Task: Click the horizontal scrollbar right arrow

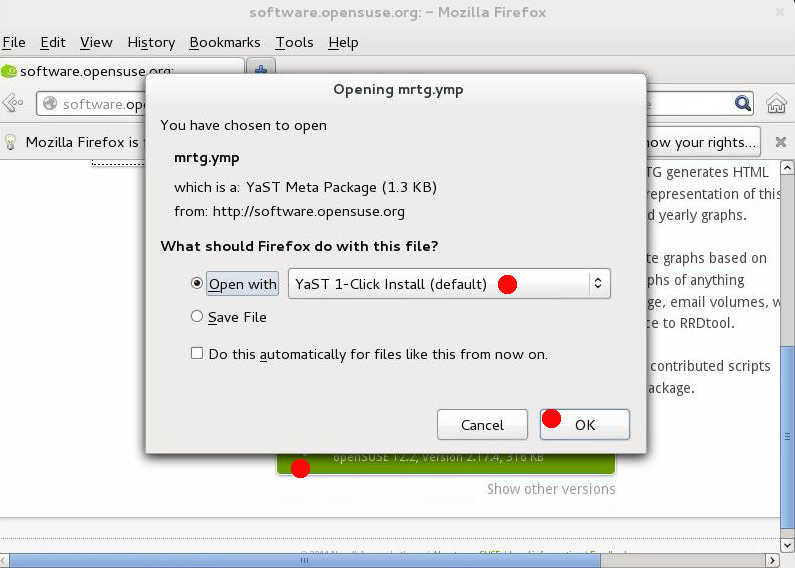Action: [772, 561]
